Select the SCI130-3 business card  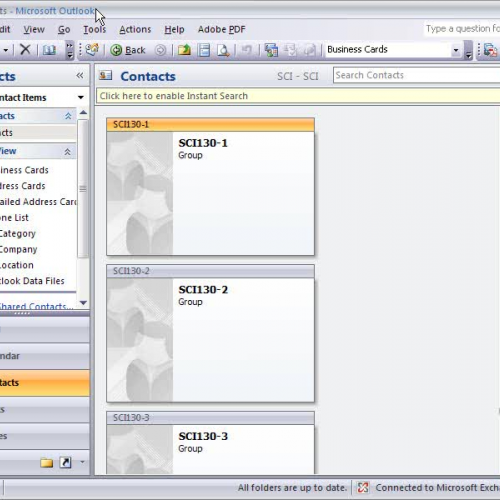click(210, 443)
